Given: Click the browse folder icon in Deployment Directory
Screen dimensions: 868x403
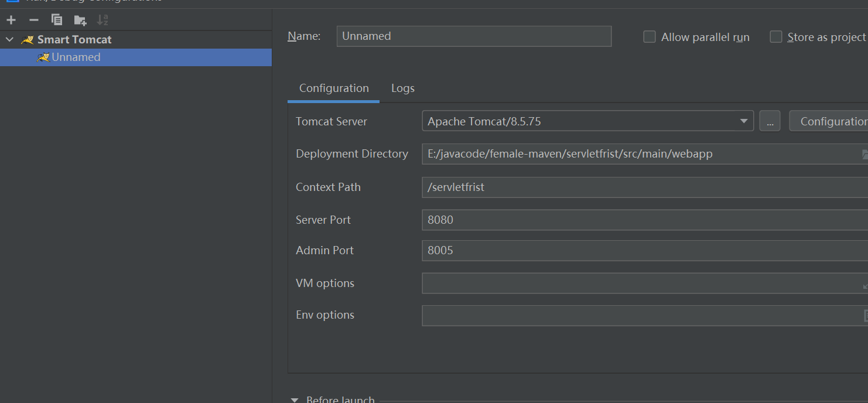Looking at the screenshot, I should 864,154.
